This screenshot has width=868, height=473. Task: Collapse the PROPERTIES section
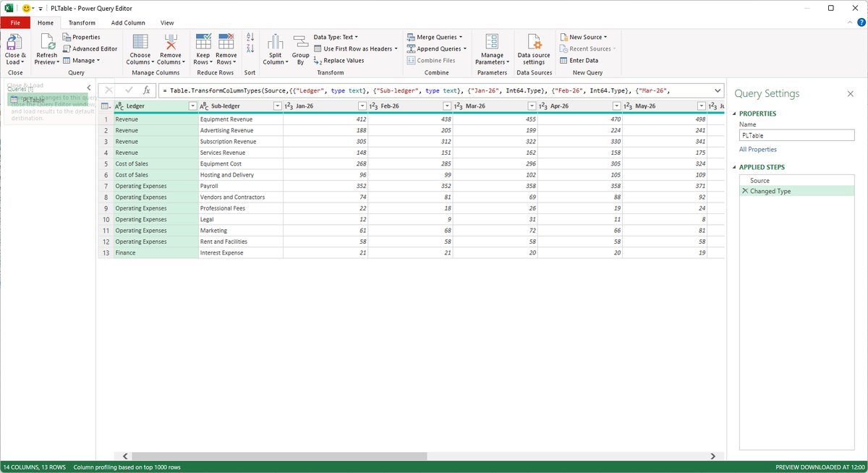736,114
